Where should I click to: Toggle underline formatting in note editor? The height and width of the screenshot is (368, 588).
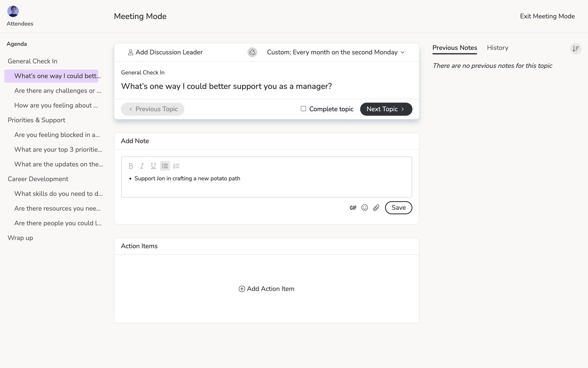point(153,166)
